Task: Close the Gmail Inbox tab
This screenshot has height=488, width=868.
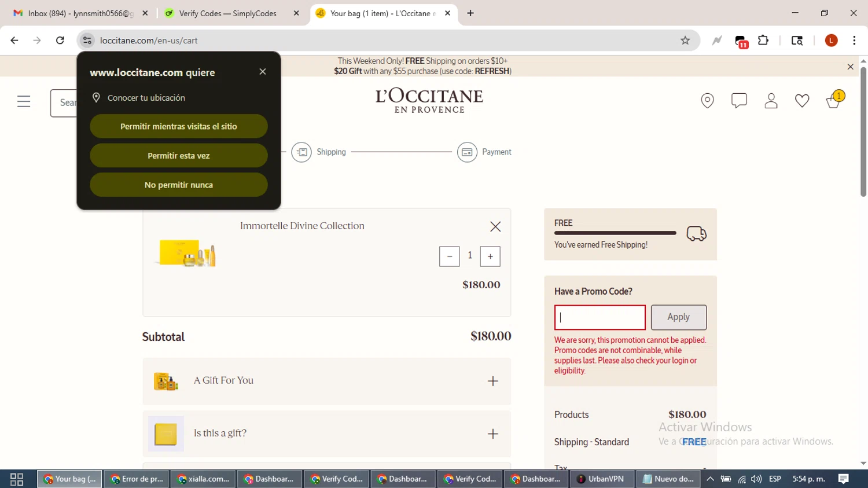Action: tap(145, 13)
